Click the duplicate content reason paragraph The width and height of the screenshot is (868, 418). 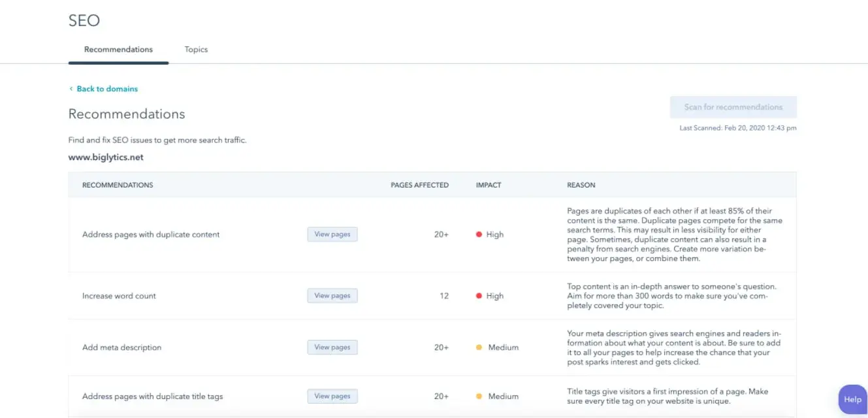[x=675, y=234]
